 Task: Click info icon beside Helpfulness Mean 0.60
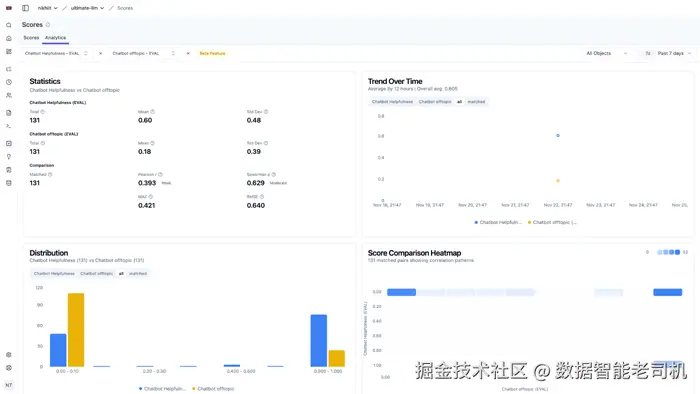click(x=153, y=112)
